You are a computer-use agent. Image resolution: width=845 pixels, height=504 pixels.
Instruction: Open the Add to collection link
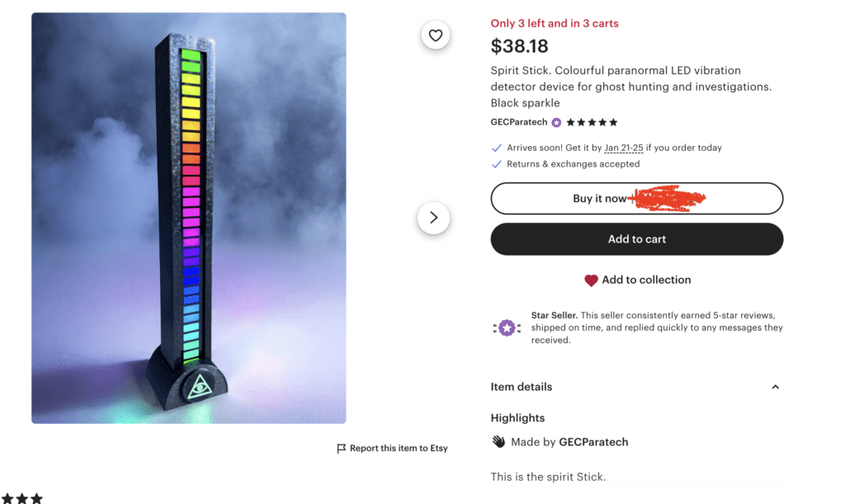click(646, 280)
